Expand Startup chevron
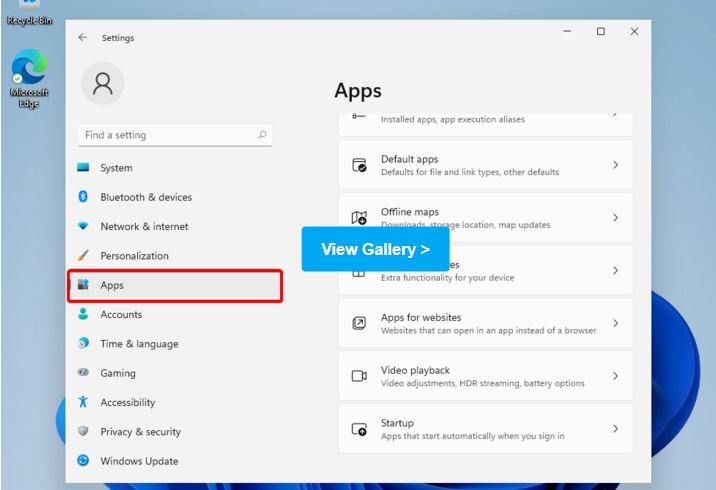The height and width of the screenshot is (490, 716). pyautogui.click(x=616, y=429)
